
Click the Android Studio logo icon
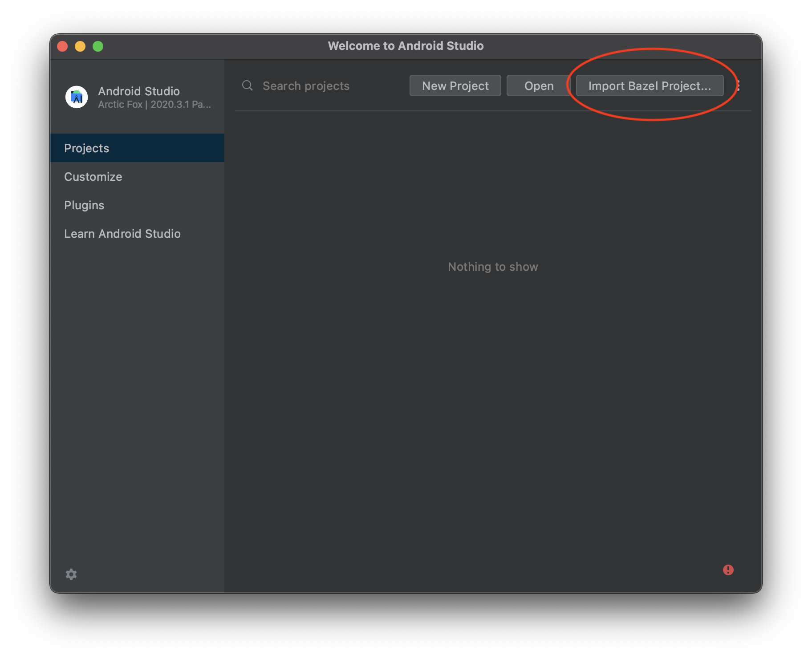click(77, 97)
